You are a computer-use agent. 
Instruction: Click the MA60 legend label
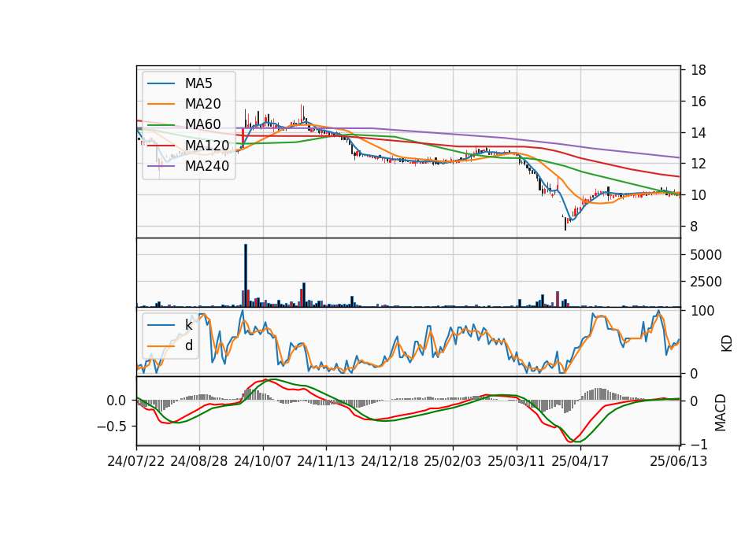click(202, 124)
